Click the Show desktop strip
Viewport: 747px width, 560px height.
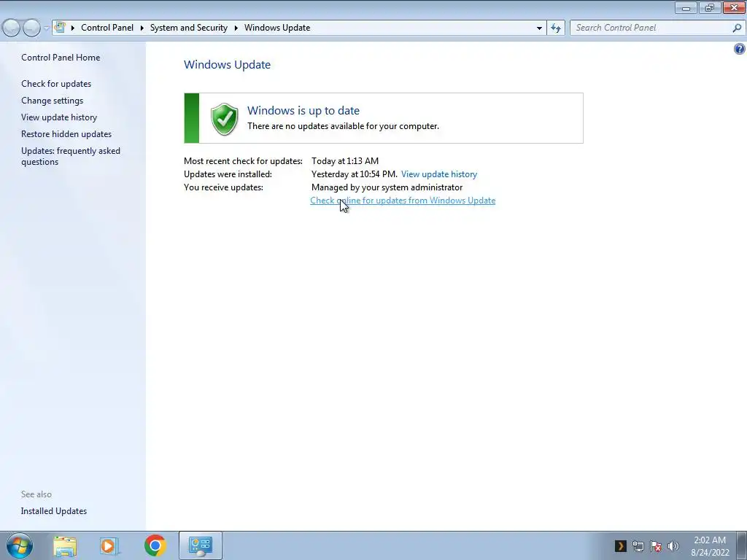point(742,545)
